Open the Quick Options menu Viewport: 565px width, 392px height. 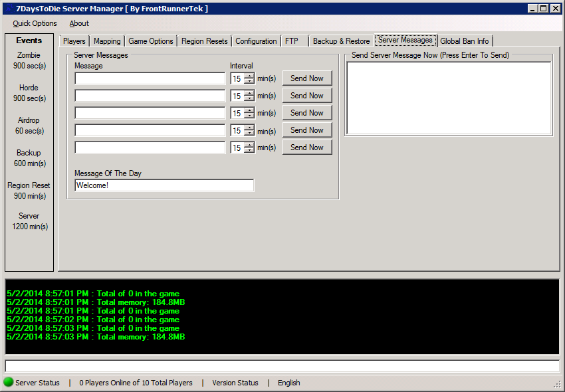35,23
